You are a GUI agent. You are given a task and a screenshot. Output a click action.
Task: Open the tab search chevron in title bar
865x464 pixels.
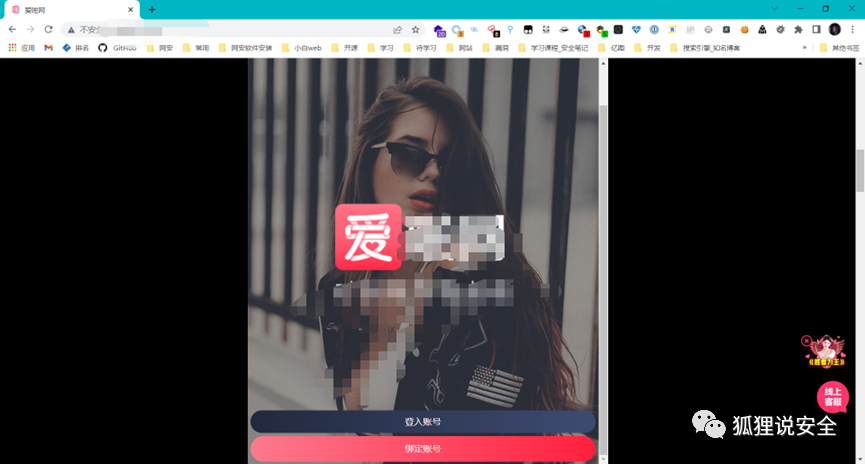[775, 9]
